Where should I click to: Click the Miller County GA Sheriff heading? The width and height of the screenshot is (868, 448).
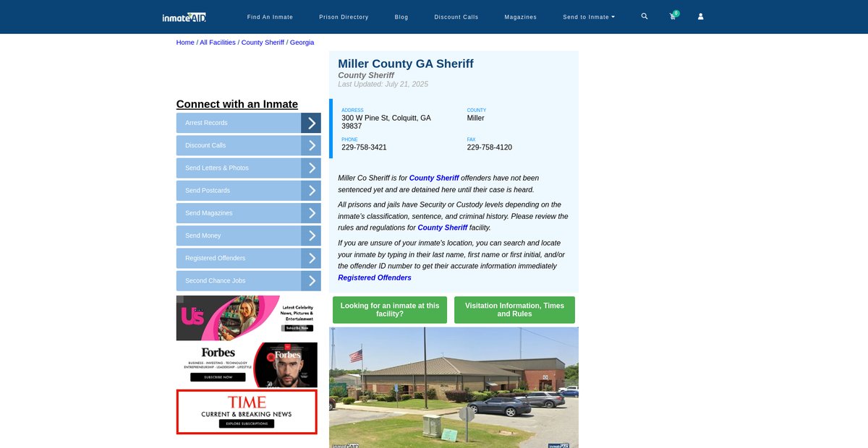406,64
